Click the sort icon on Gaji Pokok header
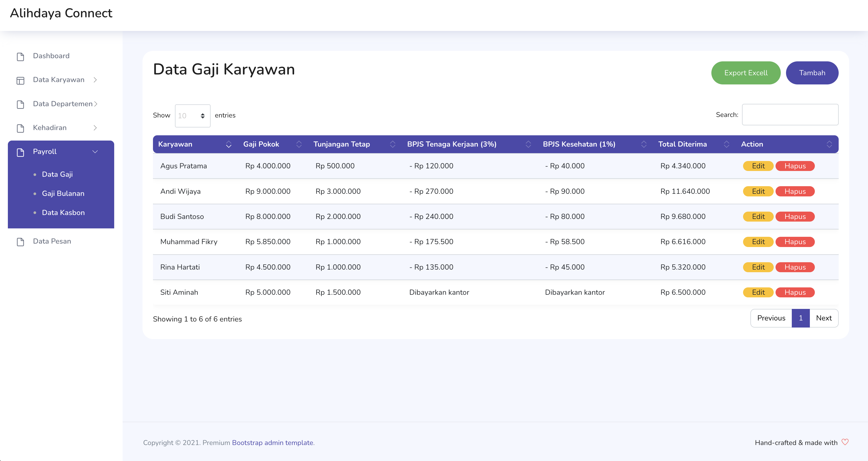 tap(299, 144)
